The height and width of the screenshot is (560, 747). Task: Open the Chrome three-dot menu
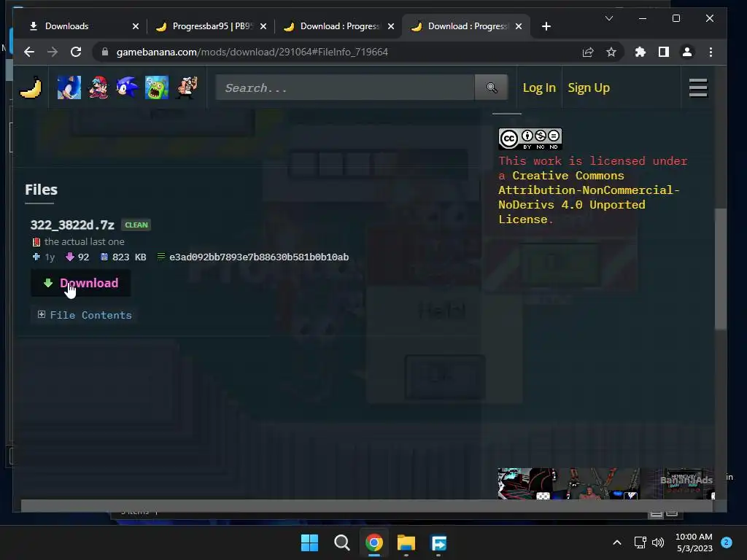pos(711,52)
